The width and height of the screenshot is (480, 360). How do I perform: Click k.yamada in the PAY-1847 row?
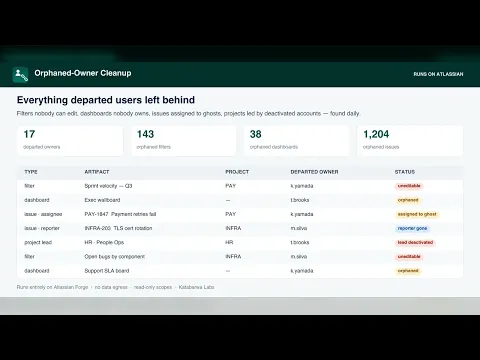coord(302,214)
